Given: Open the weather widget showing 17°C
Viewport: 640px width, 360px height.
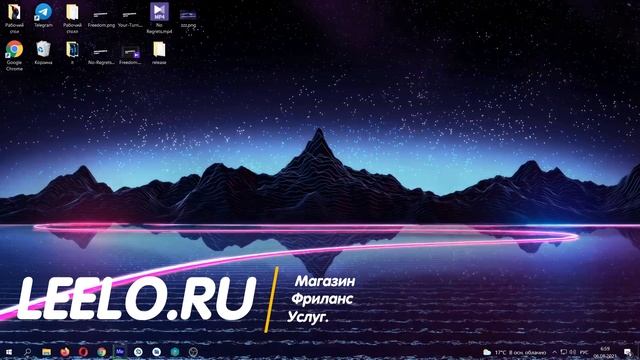Looking at the screenshot, I should [515, 352].
